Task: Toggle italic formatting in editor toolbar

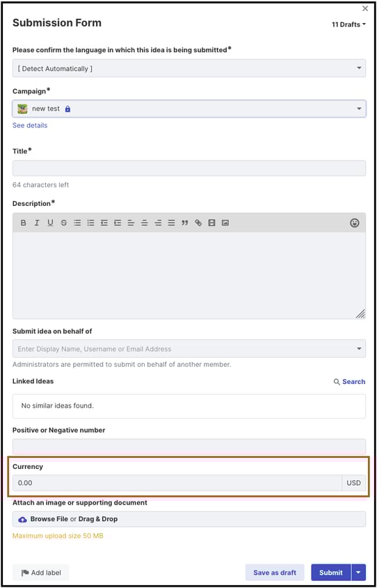Action: tap(37, 223)
